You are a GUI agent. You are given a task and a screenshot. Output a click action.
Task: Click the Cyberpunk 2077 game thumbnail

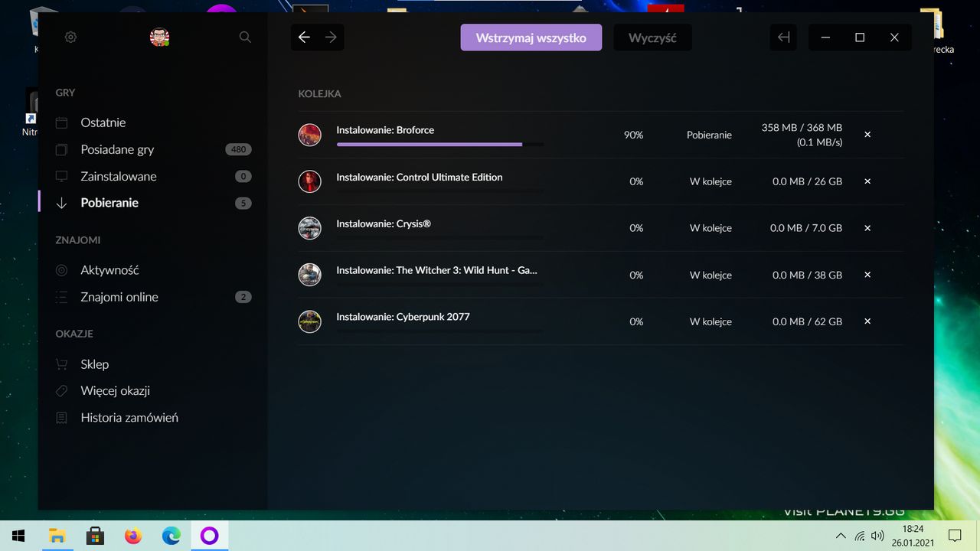(x=309, y=321)
